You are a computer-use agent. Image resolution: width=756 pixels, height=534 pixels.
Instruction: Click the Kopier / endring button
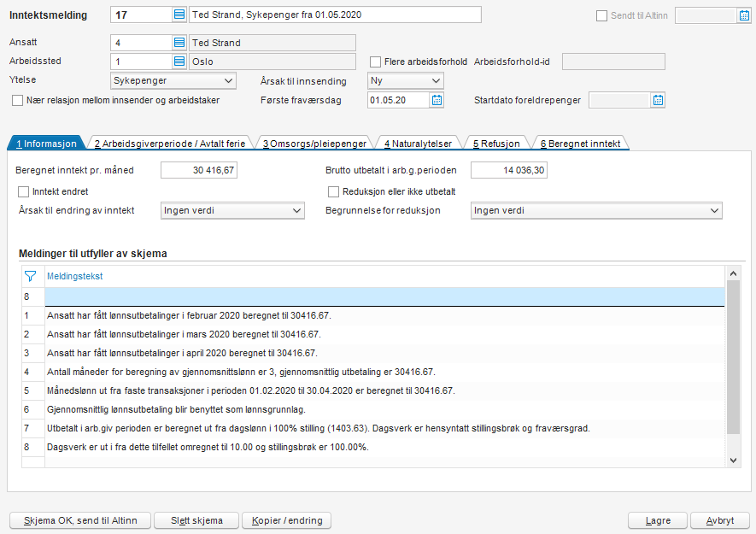click(287, 520)
